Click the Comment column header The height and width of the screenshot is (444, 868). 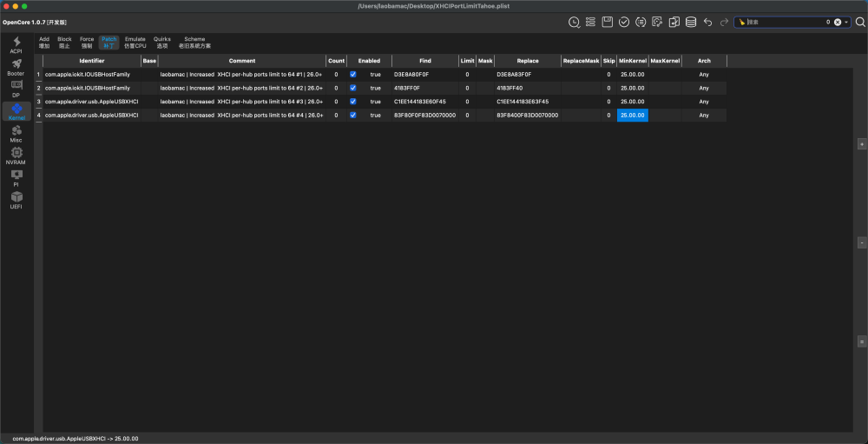coord(242,61)
